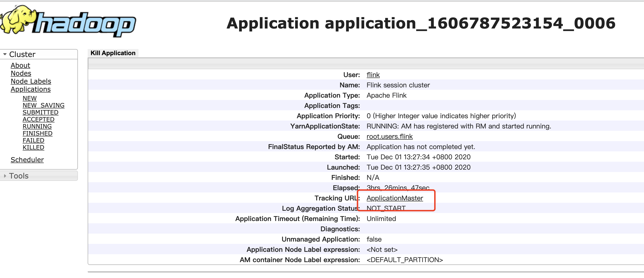The image size is (644, 278).
Task: Show SUBMITTED applications
Action: tap(40, 112)
